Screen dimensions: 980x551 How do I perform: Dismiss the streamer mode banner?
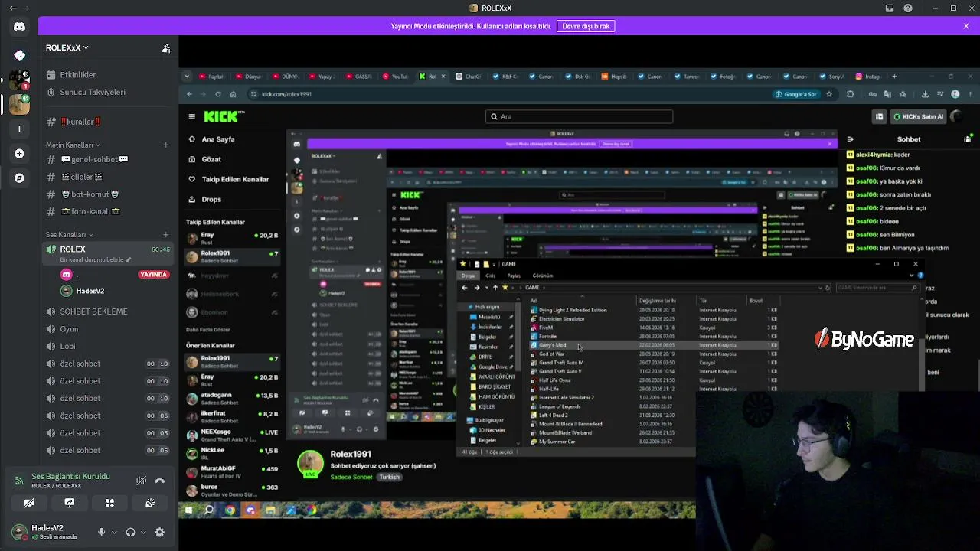(x=966, y=26)
